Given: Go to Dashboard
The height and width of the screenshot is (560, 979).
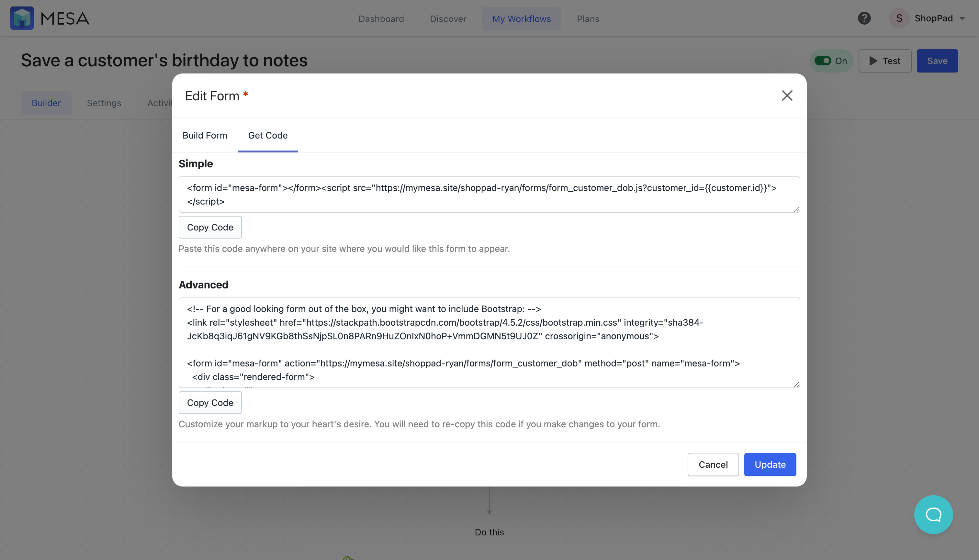Looking at the screenshot, I should pyautogui.click(x=381, y=18).
